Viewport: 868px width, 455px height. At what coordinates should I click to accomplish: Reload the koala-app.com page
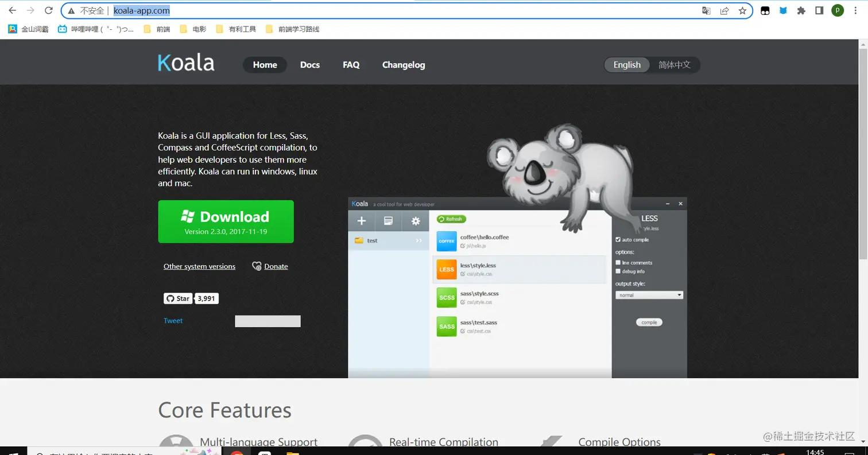point(49,10)
